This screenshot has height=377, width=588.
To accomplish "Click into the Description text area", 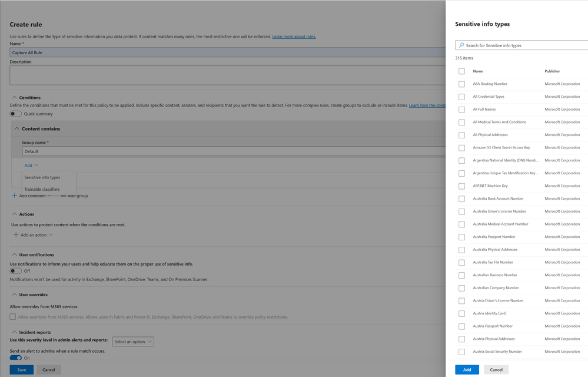I will 228,75.
